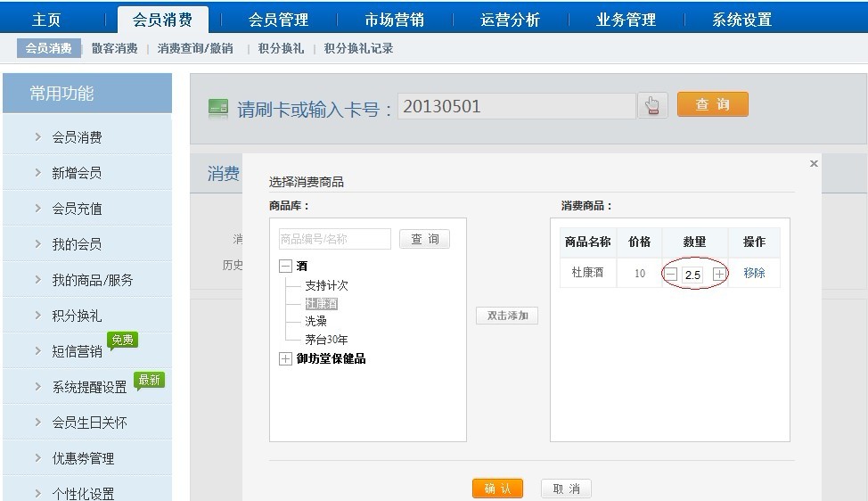Click the green card icon beside card prompt
The image size is (868, 501).
point(218,108)
